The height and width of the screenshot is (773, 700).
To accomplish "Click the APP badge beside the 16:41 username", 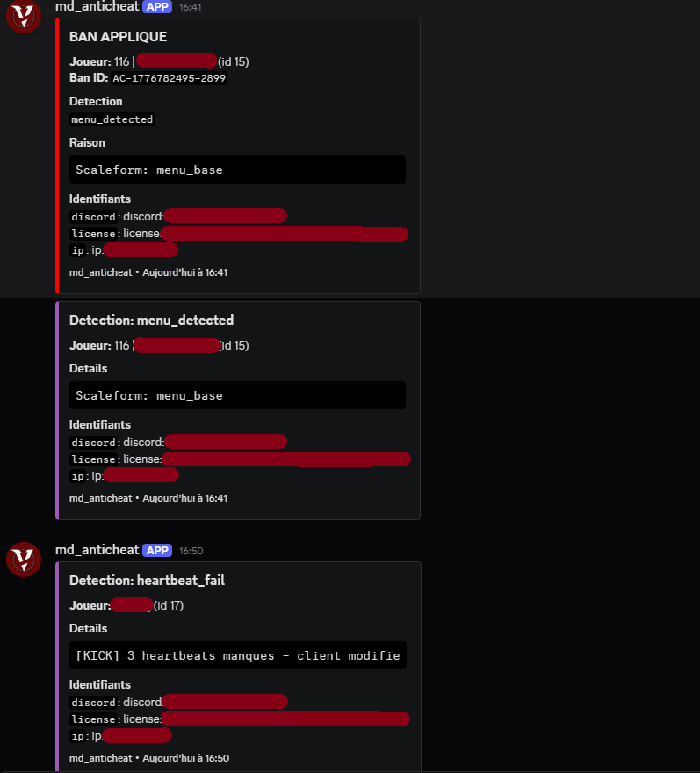I will tap(157, 7).
